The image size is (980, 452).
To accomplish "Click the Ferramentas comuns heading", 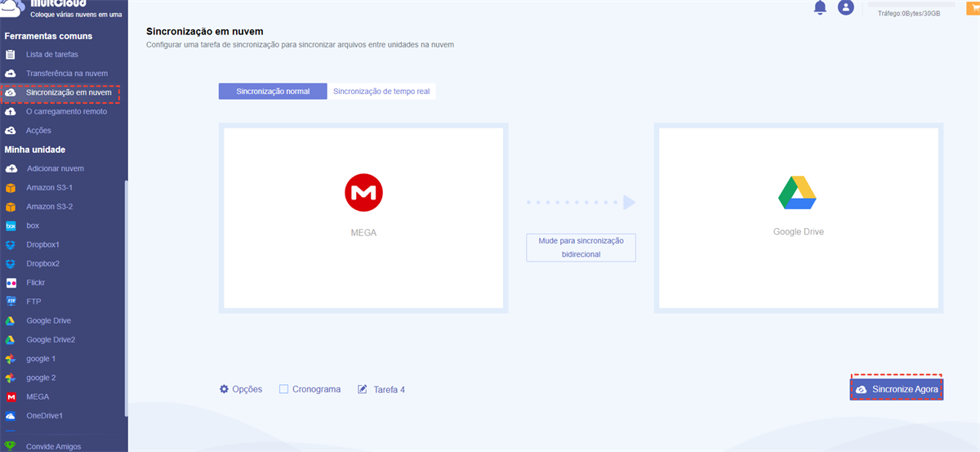I will pyautogui.click(x=48, y=36).
